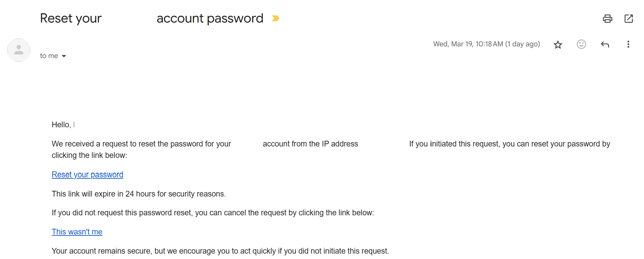Select the 'to me' label text
This screenshot has height=259, width=644.
pyautogui.click(x=48, y=56)
